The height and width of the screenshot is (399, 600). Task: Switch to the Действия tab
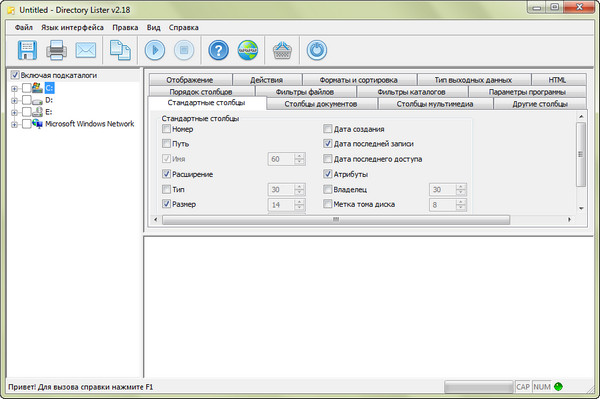pos(267,80)
